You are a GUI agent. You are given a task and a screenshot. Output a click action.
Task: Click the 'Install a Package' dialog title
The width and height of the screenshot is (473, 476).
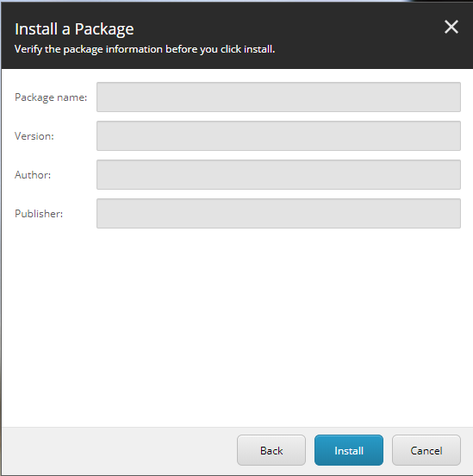(x=74, y=29)
